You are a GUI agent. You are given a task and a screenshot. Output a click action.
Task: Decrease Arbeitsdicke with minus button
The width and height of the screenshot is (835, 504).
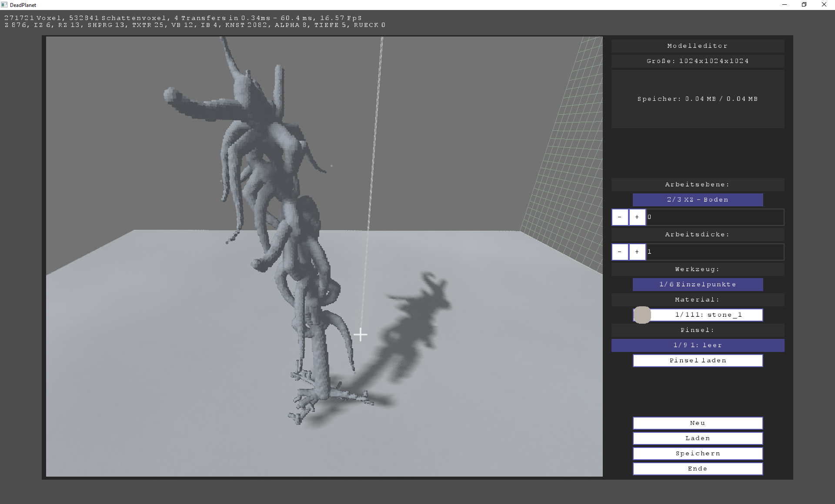[620, 252]
